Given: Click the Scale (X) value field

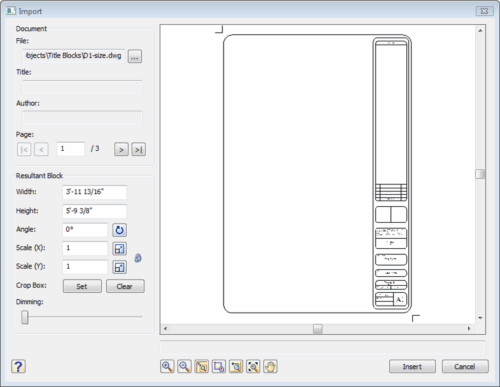Looking at the screenshot, I should pos(85,249).
